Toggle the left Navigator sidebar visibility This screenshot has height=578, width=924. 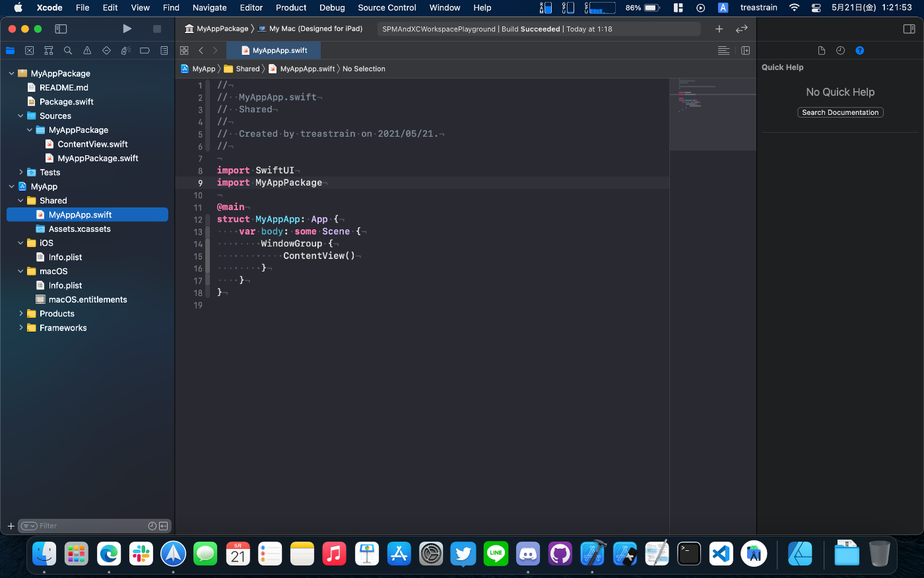click(61, 29)
